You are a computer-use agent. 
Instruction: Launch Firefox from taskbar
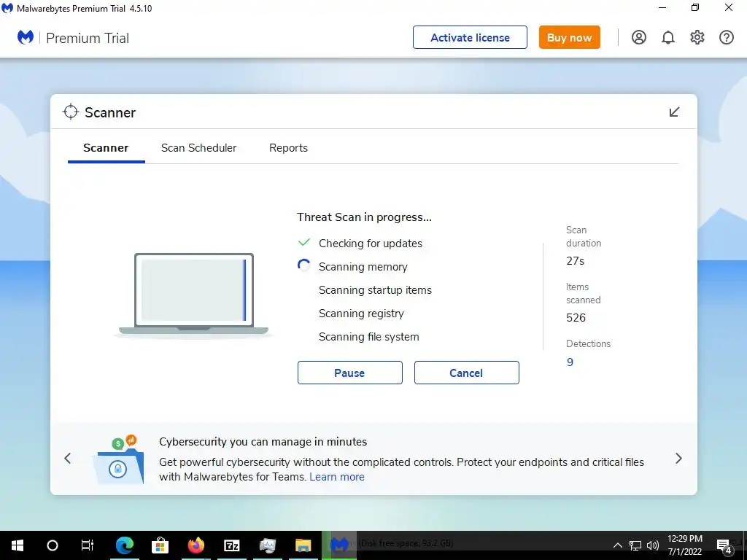point(196,545)
